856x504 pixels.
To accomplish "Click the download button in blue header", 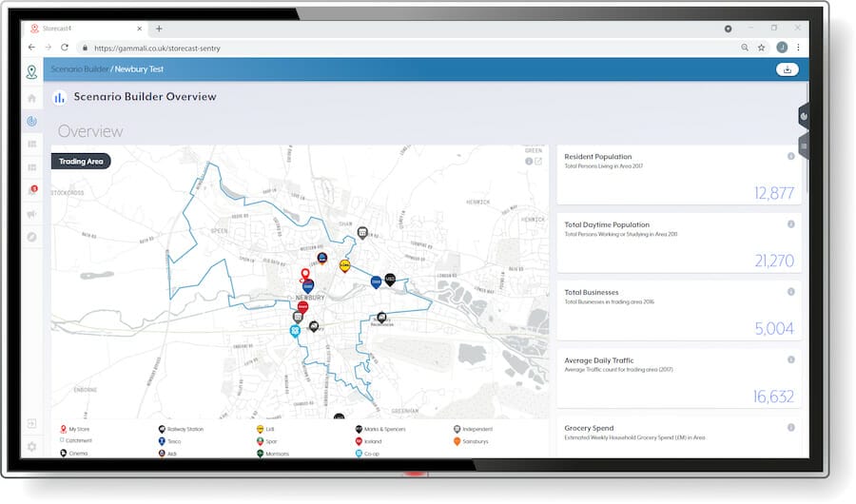I will 787,69.
